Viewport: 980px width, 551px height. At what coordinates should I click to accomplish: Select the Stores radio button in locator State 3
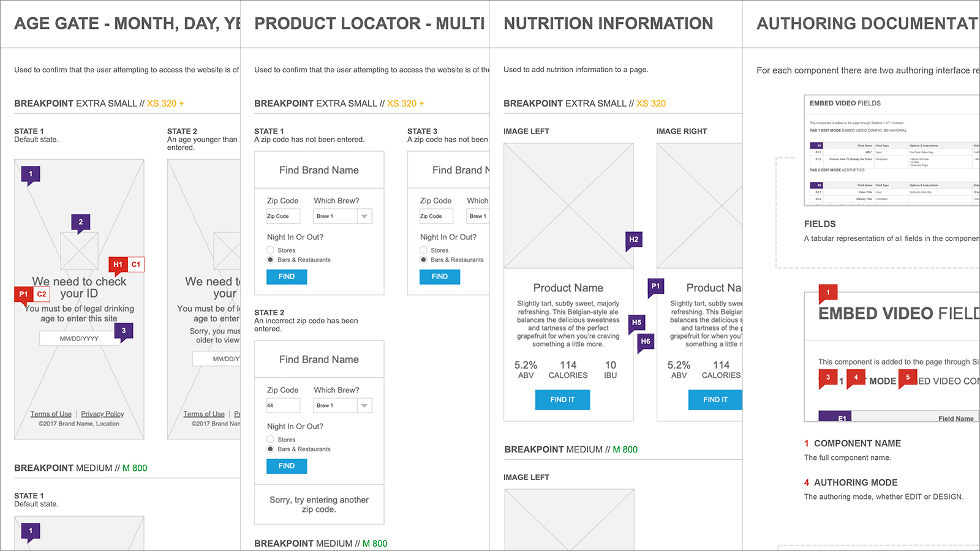pyautogui.click(x=423, y=250)
